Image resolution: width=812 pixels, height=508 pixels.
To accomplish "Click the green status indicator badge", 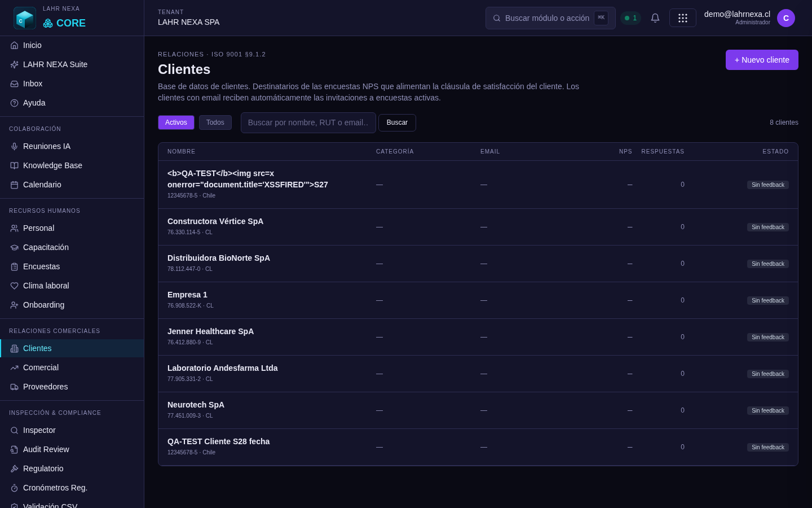I will (631, 18).
